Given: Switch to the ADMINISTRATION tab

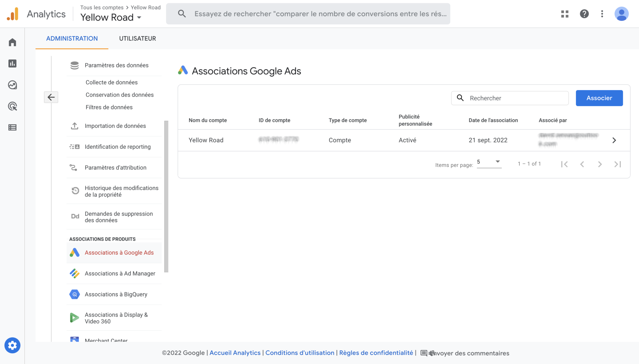Looking at the screenshot, I should click(72, 38).
